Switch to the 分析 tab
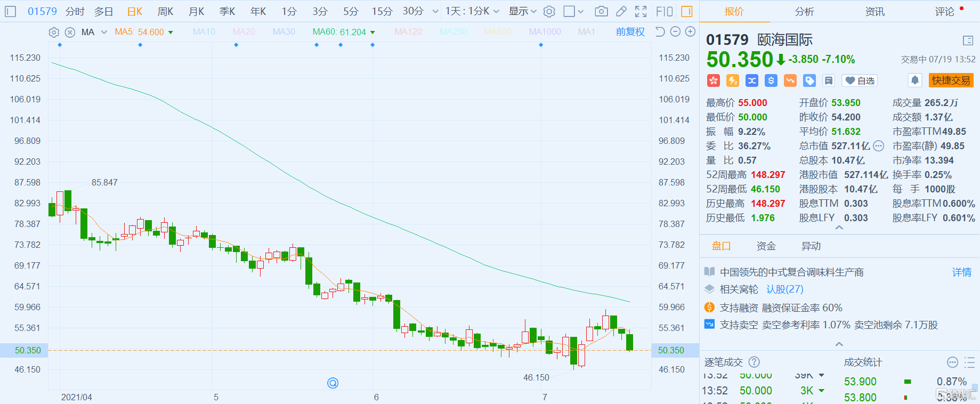The width and height of the screenshot is (980, 404). click(x=804, y=11)
